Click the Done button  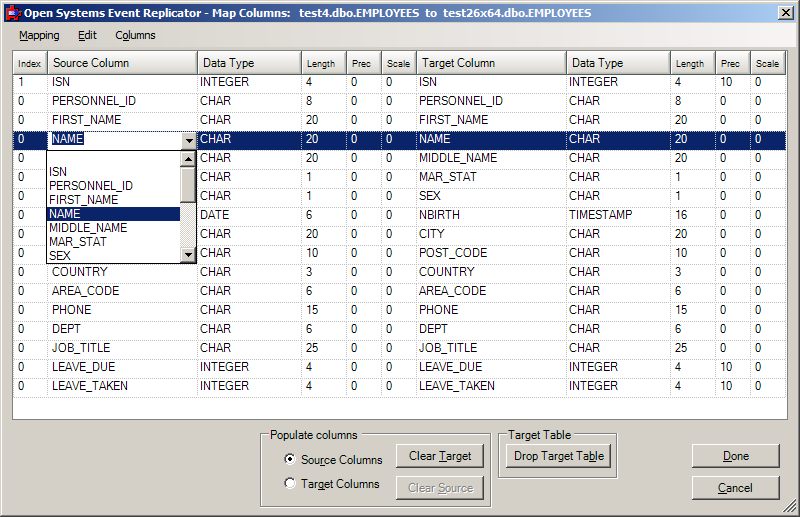[x=736, y=456]
